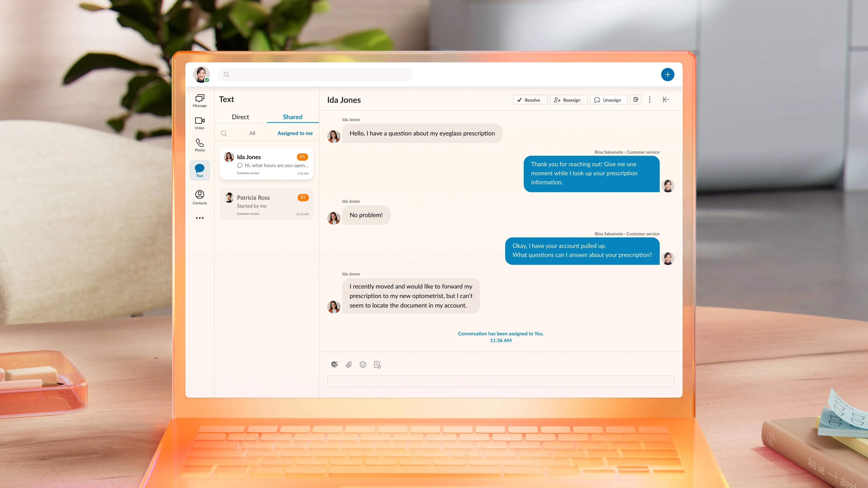Switch to the Shared tab

[x=292, y=117]
